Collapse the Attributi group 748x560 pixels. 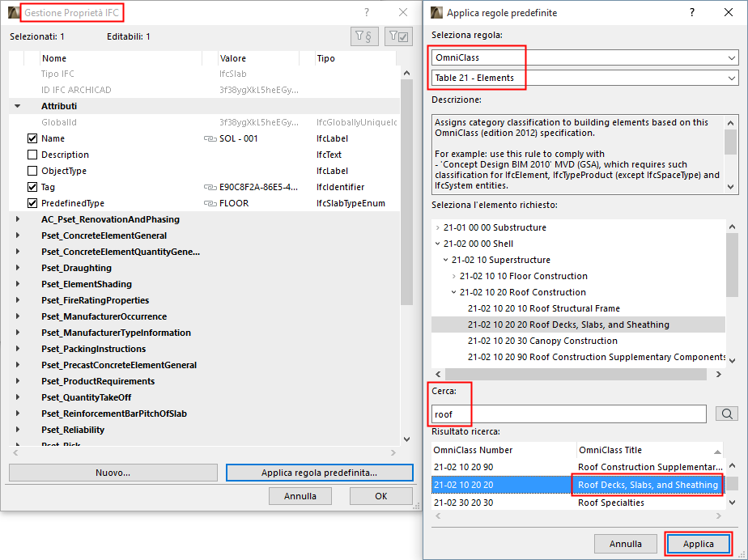(x=18, y=106)
